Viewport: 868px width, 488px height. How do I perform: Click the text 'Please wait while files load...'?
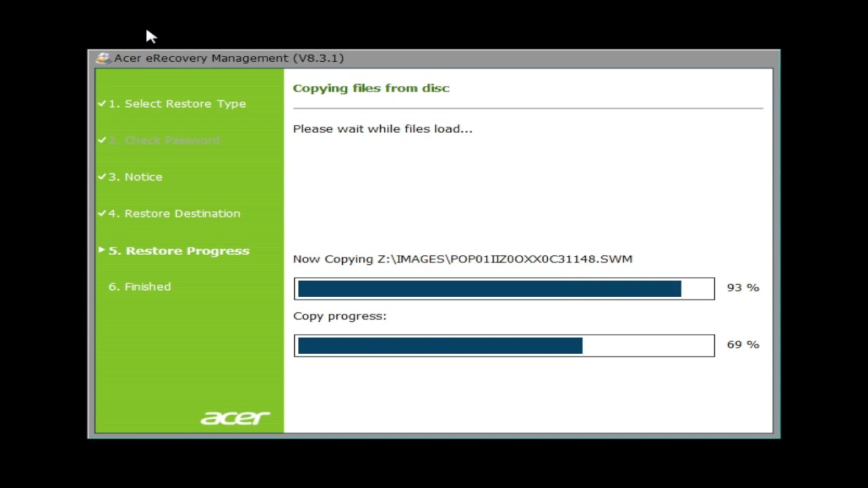(382, 129)
